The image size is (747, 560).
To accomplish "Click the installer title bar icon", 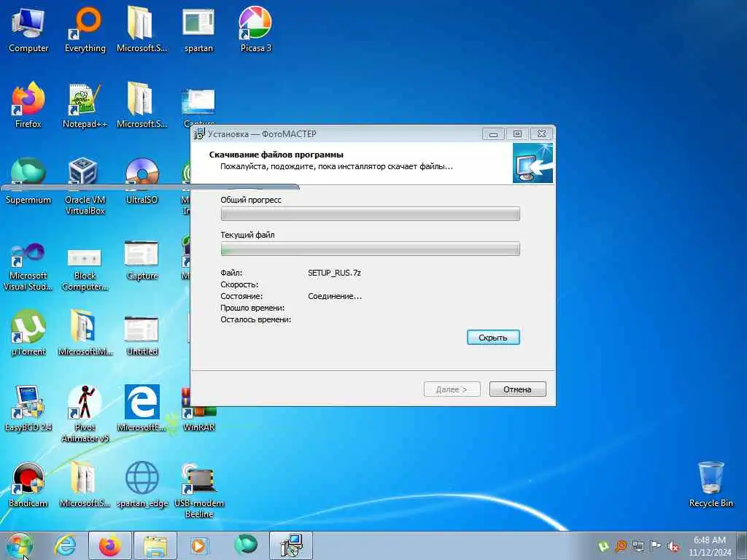I will pyautogui.click(x=199, y=134).
